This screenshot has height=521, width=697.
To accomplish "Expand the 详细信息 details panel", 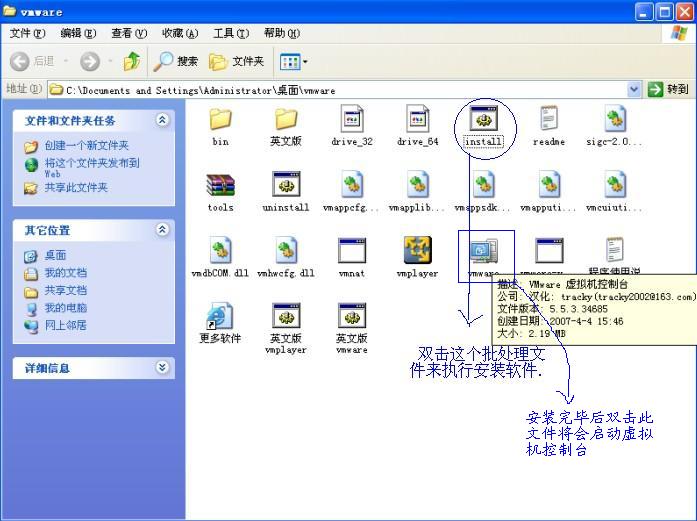I will tap(163, 368).
